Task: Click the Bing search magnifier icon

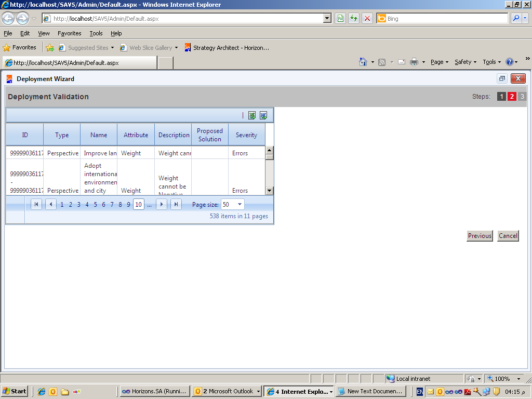Action: [x=516, y=18]
